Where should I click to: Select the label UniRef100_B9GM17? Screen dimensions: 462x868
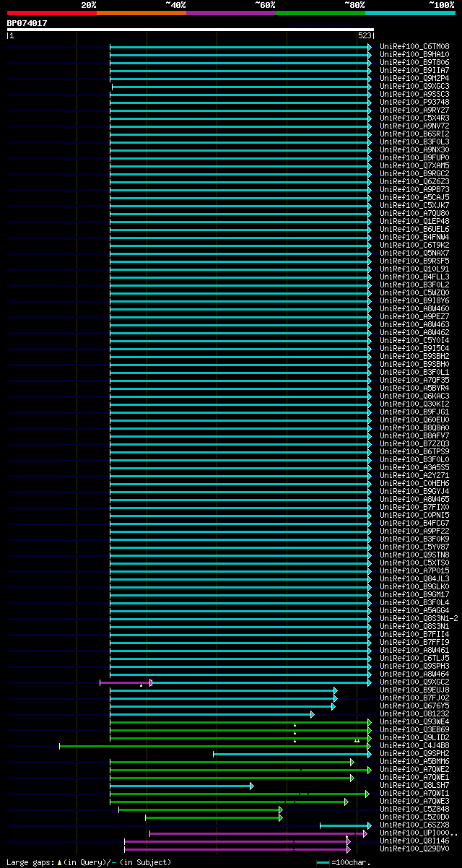414,594
